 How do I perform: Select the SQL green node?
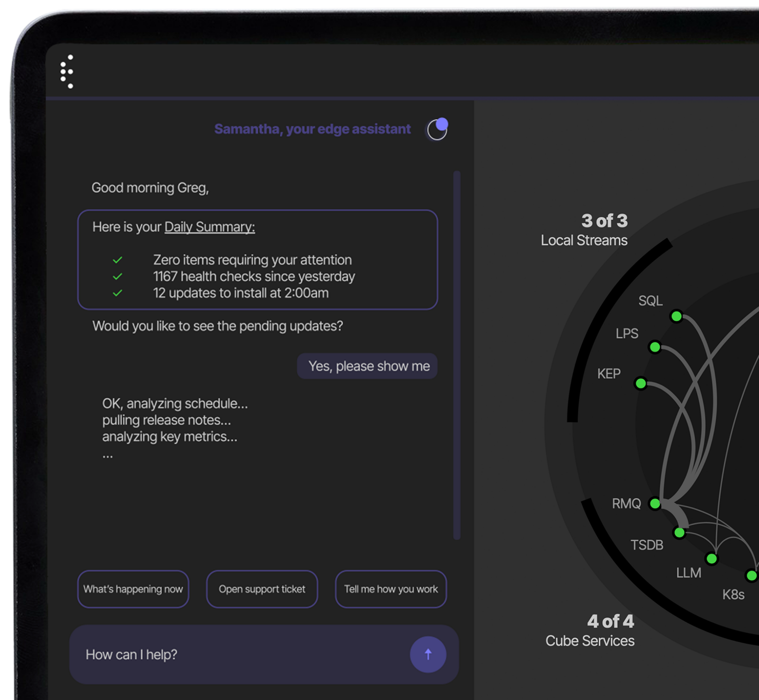click(x=676, y=316)
